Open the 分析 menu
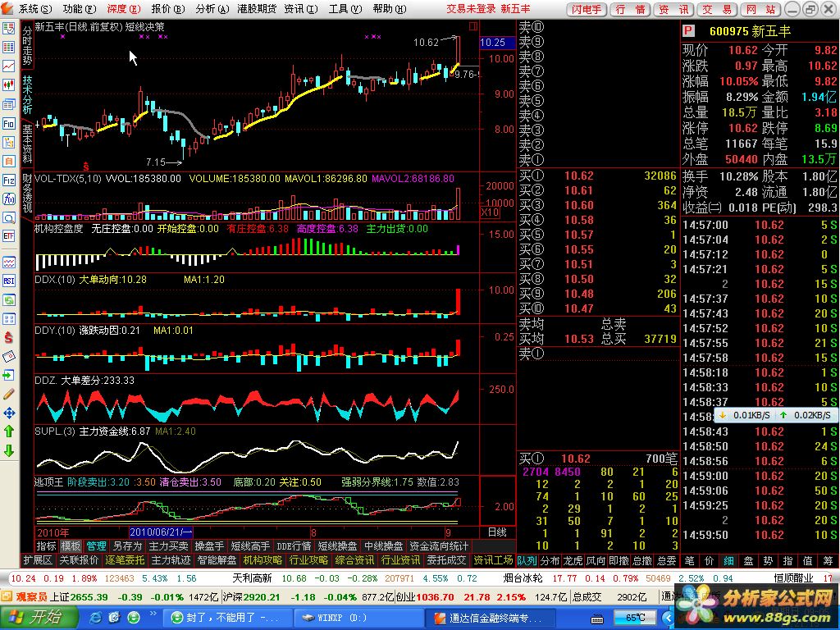 click(x=212, y=8)
